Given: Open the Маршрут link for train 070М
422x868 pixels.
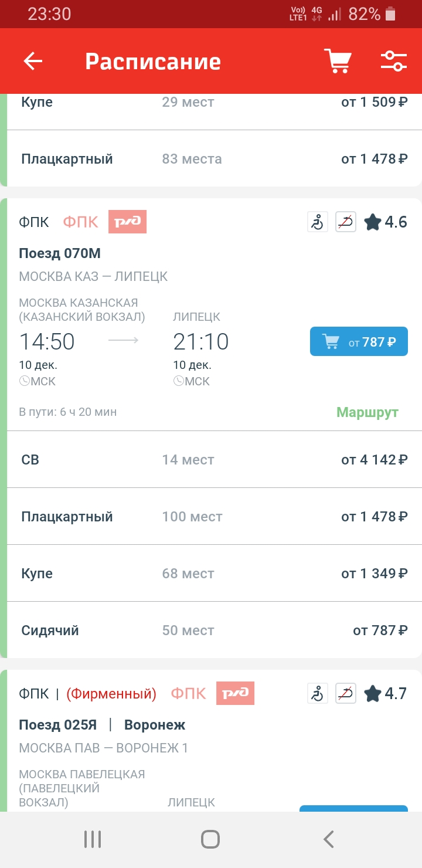Looking at the screenshot, I should pos(367,412).
